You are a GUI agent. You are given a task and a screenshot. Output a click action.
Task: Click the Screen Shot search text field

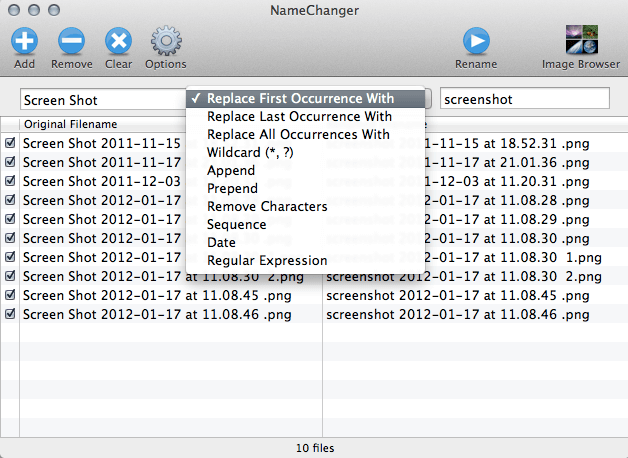pos(100,100)
